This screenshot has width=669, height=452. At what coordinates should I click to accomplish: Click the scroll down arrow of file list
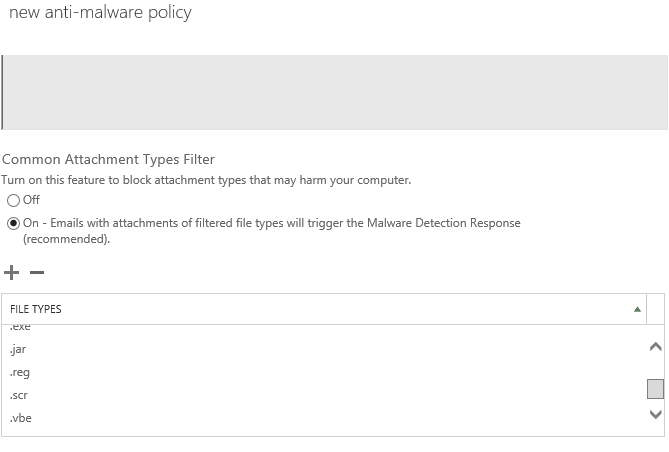[x=655, y=414]
